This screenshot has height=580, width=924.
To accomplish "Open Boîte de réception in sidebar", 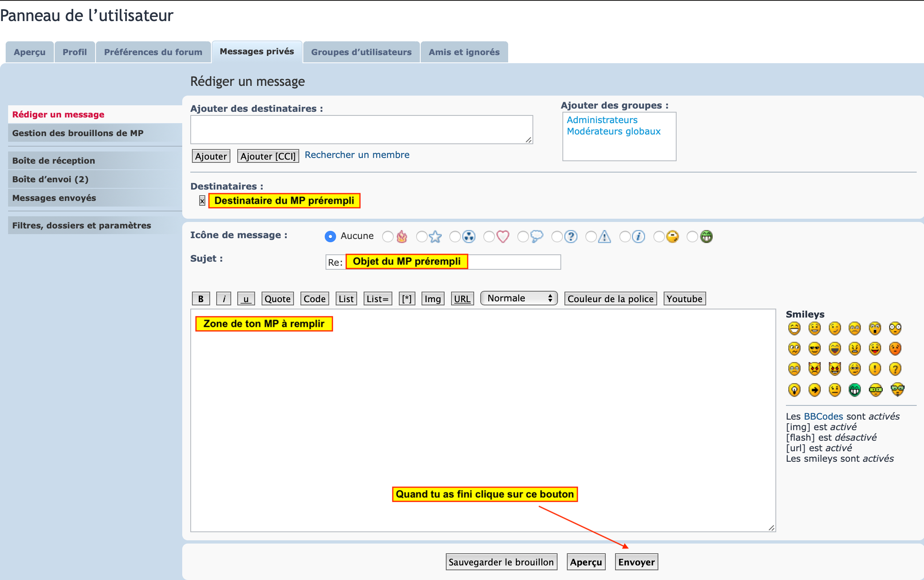I will coord(53,160).
